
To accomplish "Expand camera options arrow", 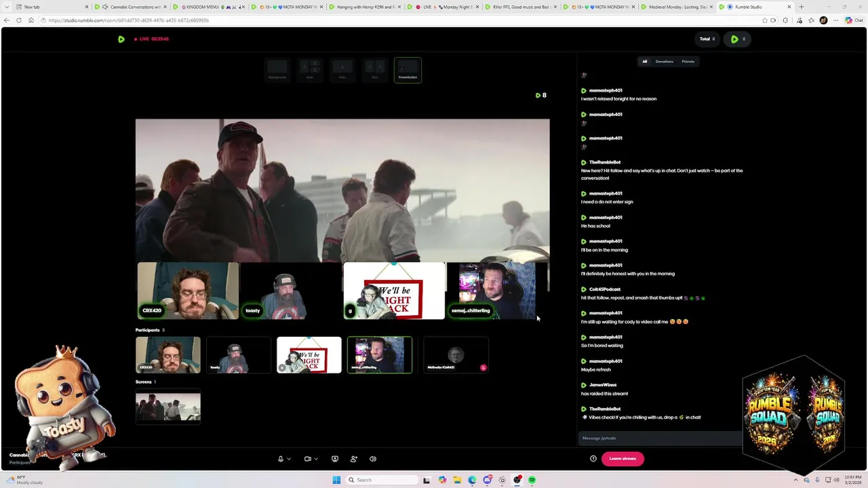I will (x=316, y=459).
